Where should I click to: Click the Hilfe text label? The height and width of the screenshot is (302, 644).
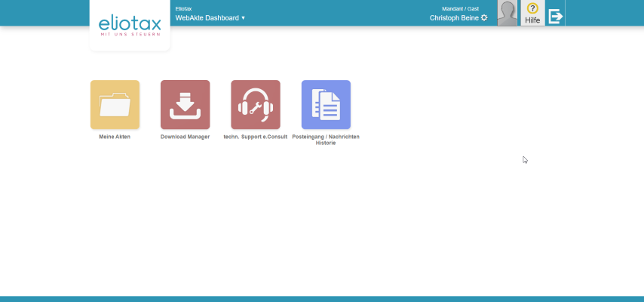point(532,20)
